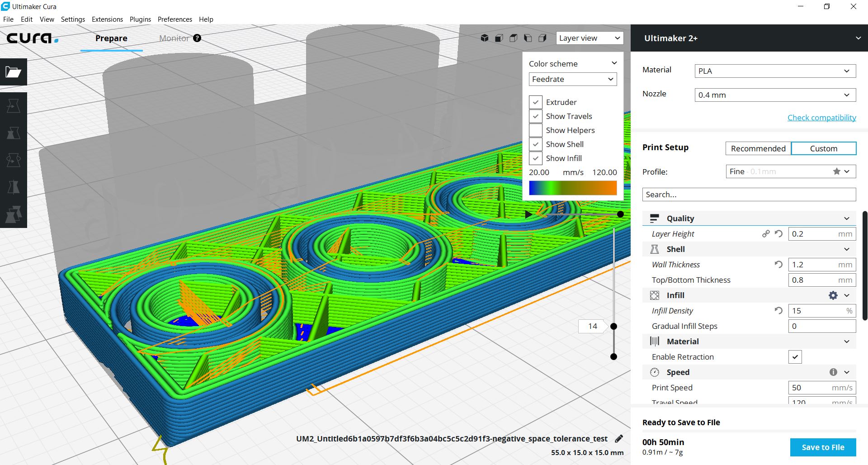
Task: Click the upper layer slider handle at 14
Action: [x=613, y=326]
